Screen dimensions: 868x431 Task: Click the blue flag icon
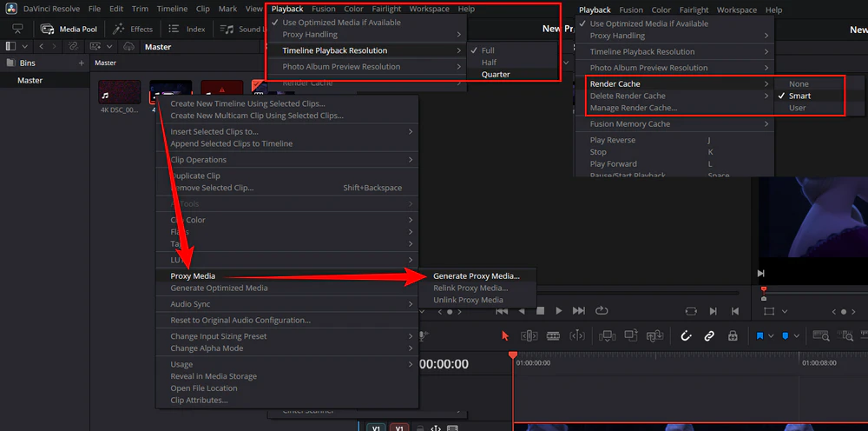click(759, 335)
